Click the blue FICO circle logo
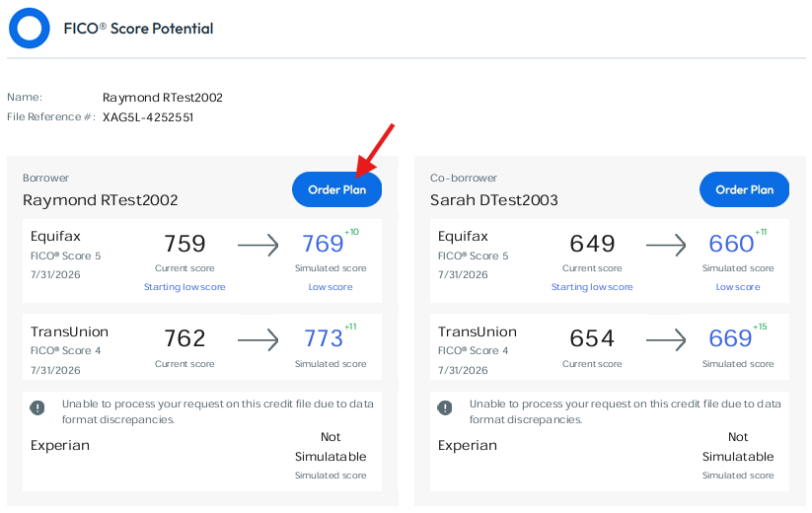This screenshot has width=812, height=513. 30,28
